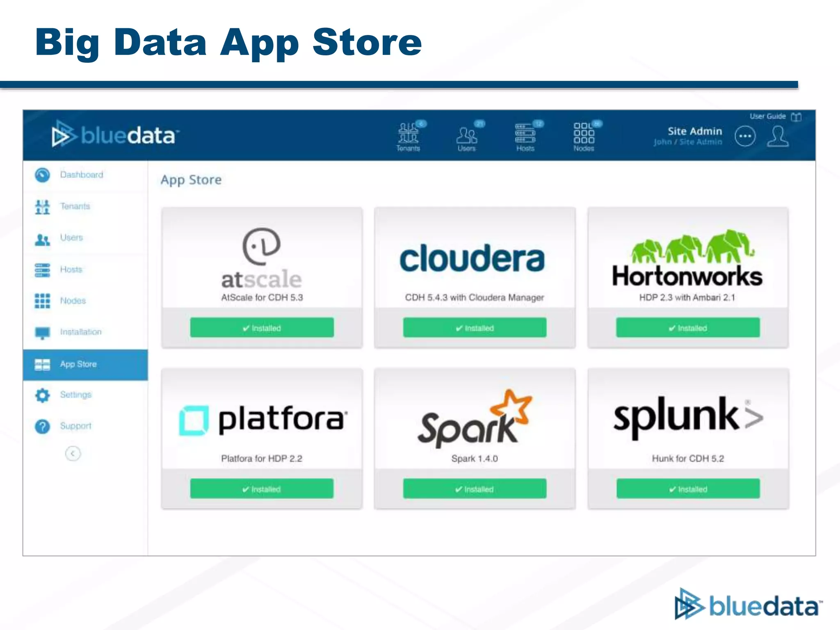Click the cloudera logo thumbnail

click(472, 258)
